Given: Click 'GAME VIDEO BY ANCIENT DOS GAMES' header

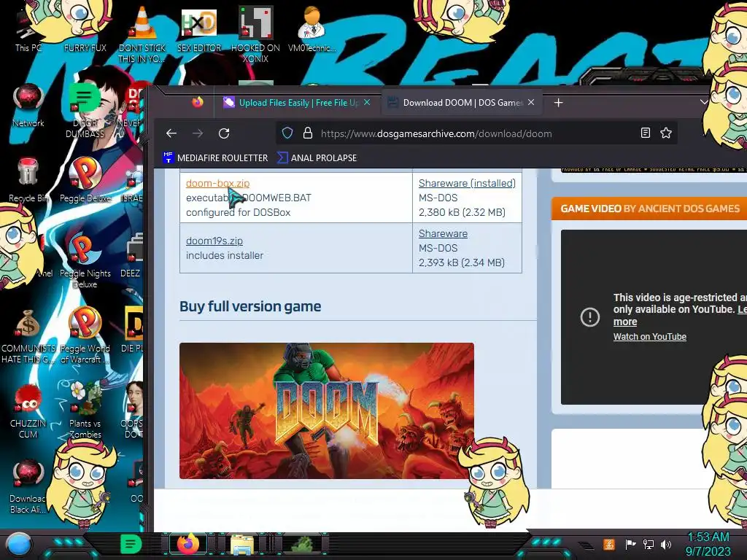Looking at the screenshot, I should coord(650,209).
